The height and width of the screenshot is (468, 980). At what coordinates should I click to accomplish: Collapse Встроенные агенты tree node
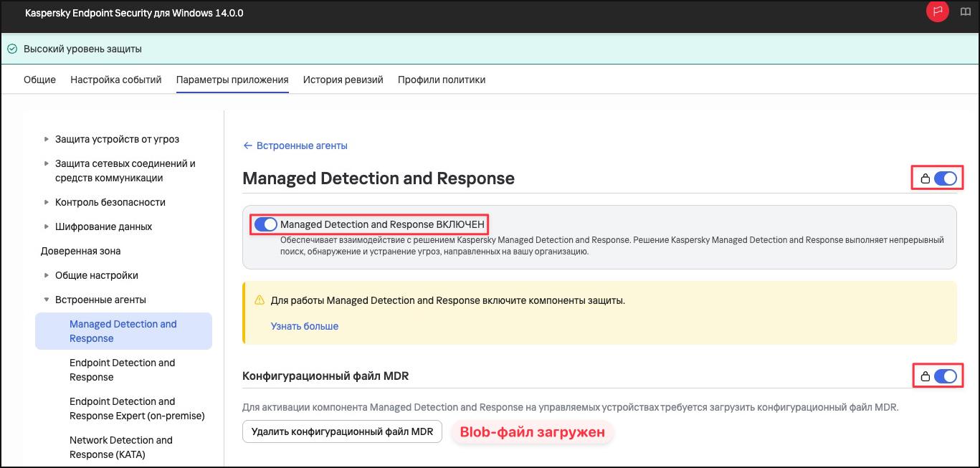coord(47,300)
